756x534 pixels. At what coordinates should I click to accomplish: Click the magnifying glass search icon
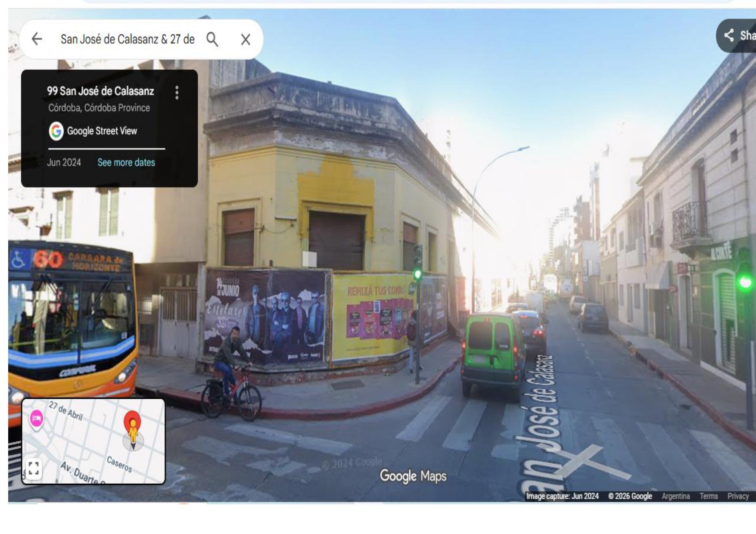(x=212, y=39)
